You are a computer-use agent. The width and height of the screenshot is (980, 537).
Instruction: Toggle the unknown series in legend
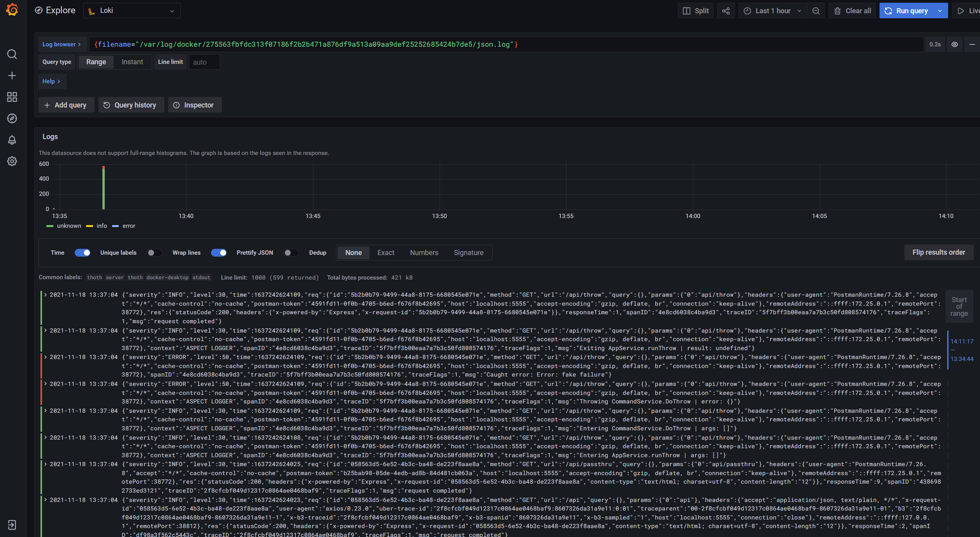click(x=64, y=226)
